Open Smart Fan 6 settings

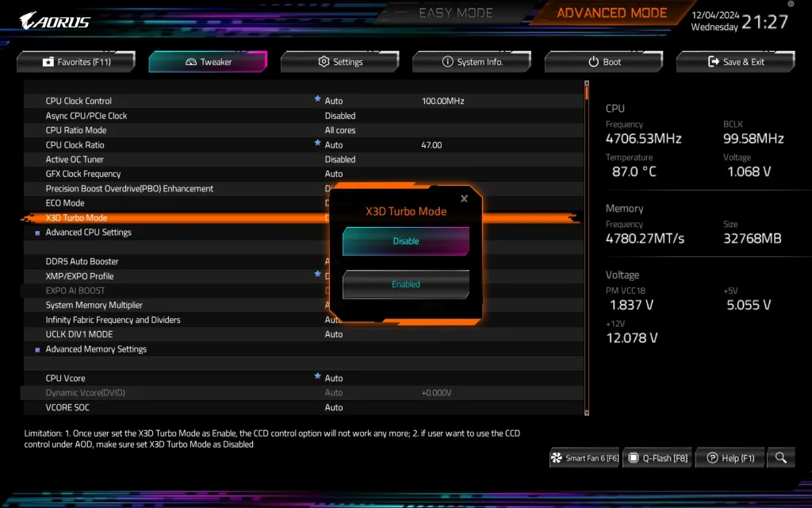tap(584, 457)
